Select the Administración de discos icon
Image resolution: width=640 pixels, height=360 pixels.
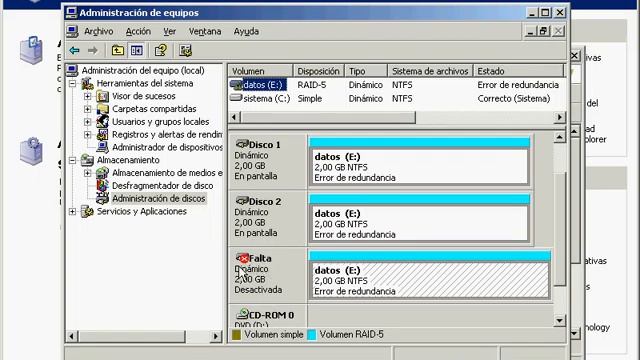tap(102, 198)
